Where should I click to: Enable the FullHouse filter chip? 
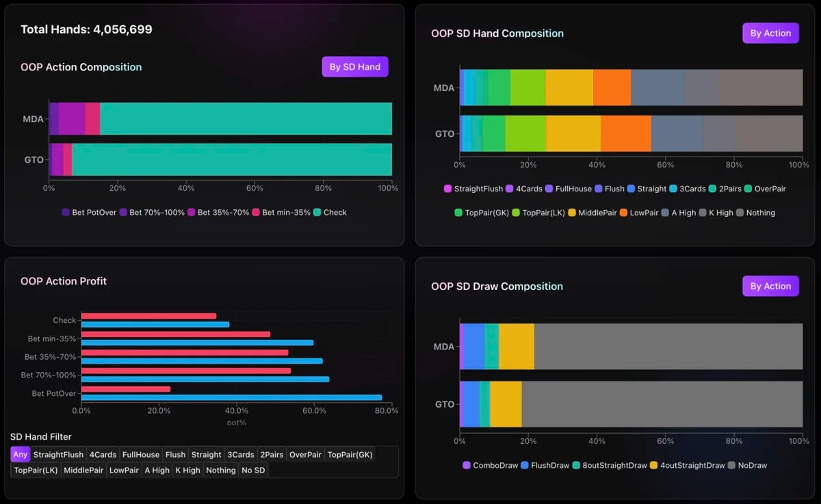(x=141, y=454)
